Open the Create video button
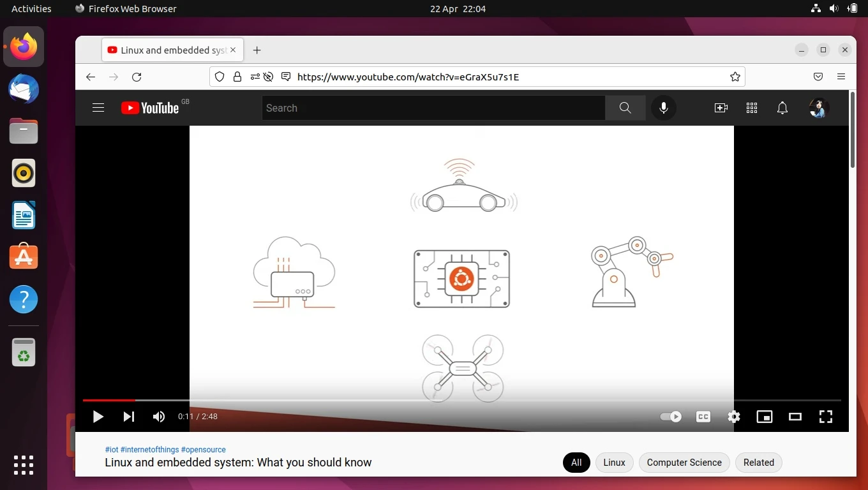The width and height of the screenshot is (868, 490). pos(721,108)
